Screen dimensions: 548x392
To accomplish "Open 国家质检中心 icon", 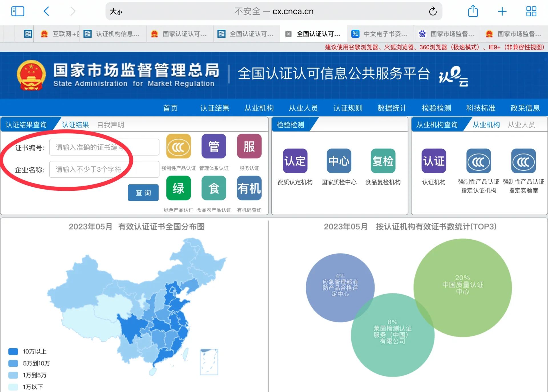I will 339,161.
